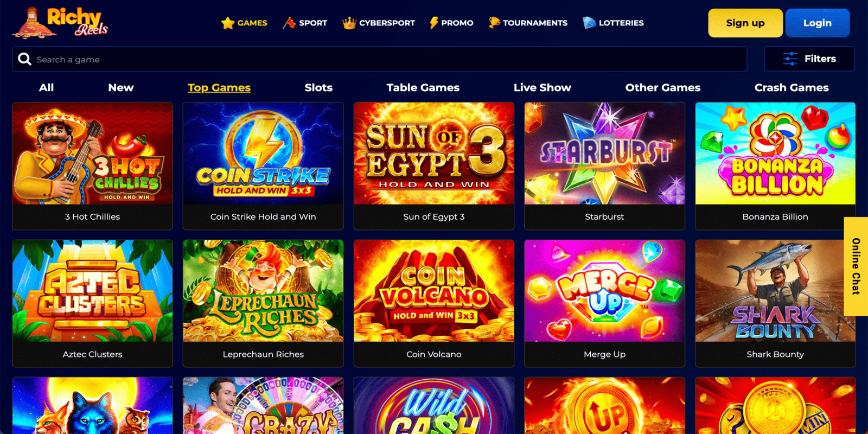Click the Promo lightning bolt icon
The width and height of the screenshot is (868, 434).
coord(433,23)
